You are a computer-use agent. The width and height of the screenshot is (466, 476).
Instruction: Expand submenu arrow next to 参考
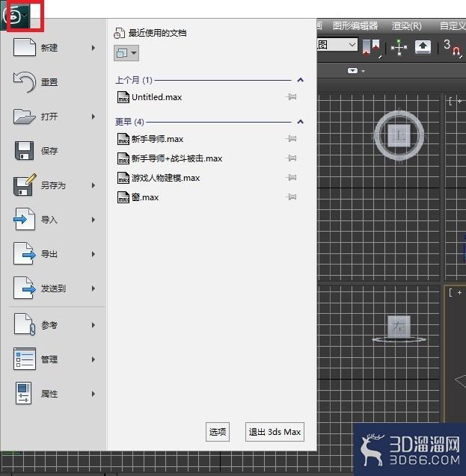pyautogui.click(x=93, y=325)
